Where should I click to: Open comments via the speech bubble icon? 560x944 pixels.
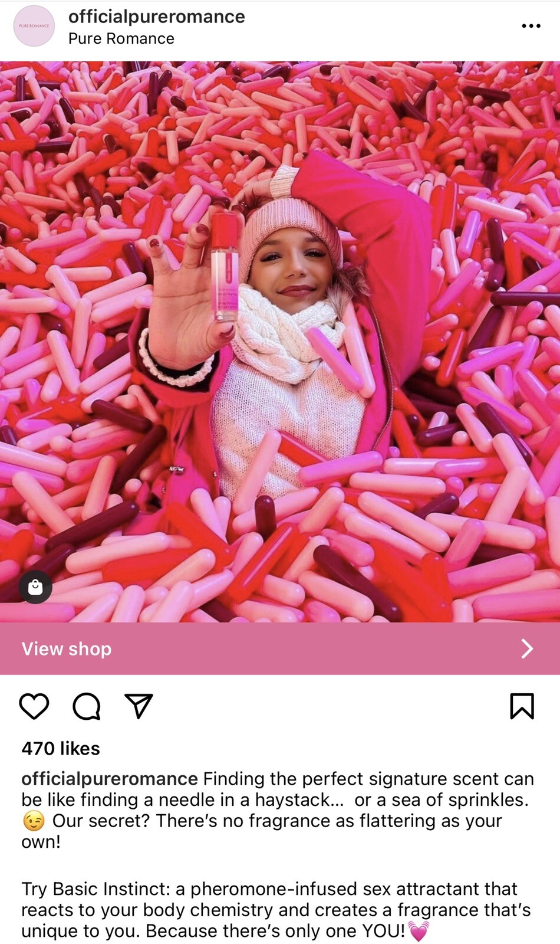click(x=87, y=706)
